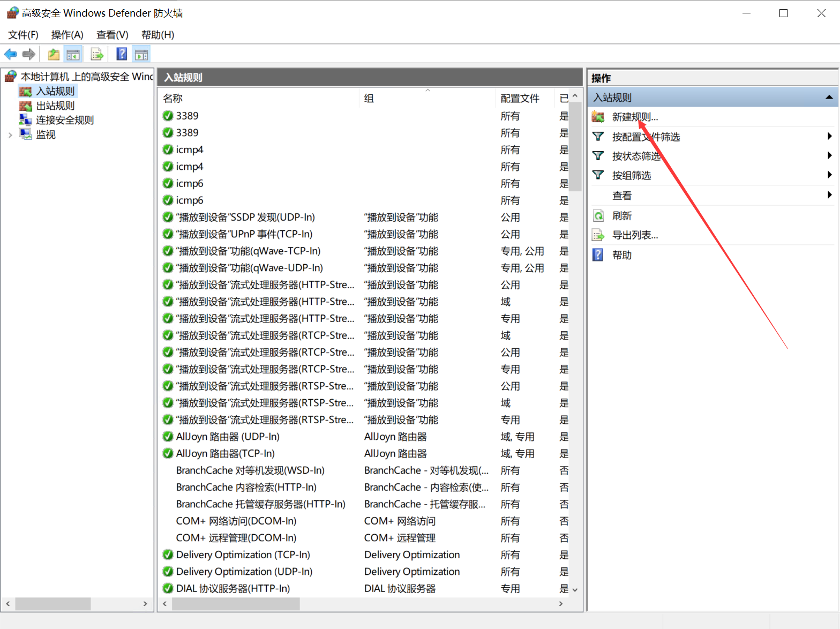The height and width of the screenshot is (629, 840).
Task: Click the root firewall icon in tree
Action: pyautogui.click(x=11, y=77)
